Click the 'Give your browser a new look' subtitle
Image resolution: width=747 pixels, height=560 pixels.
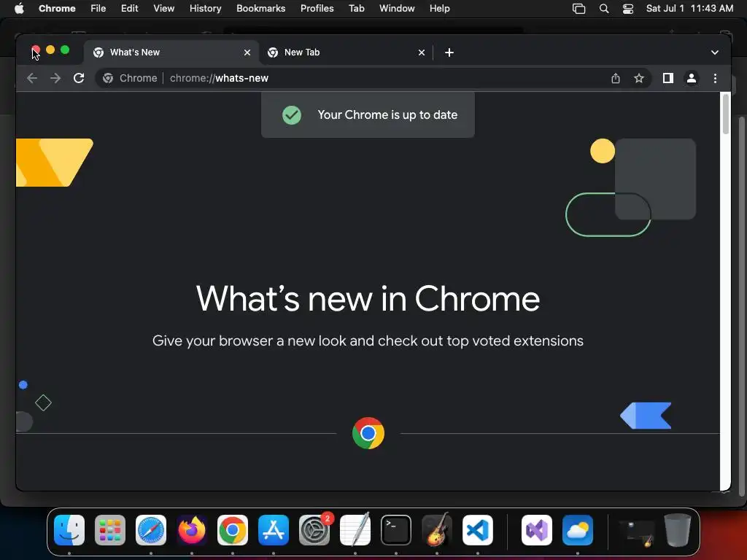pos(368,341)
